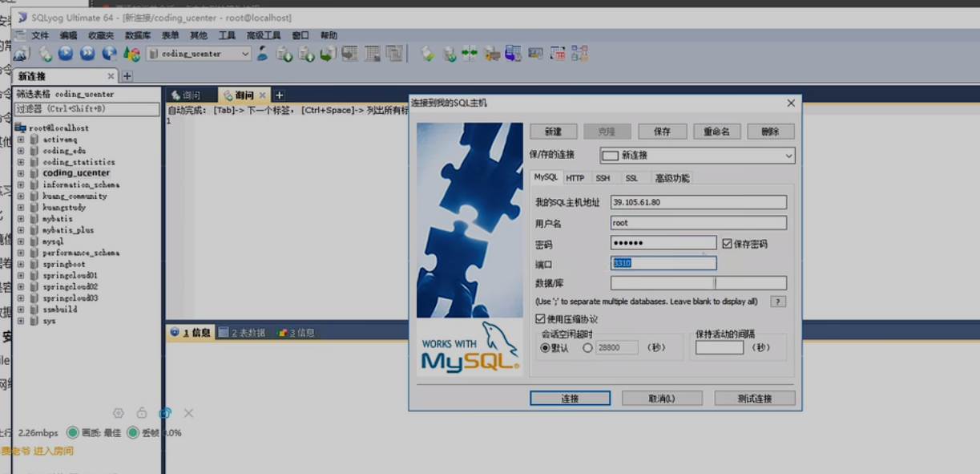Open the 文件 menu
980x474 pixels.
click(40, 35)
